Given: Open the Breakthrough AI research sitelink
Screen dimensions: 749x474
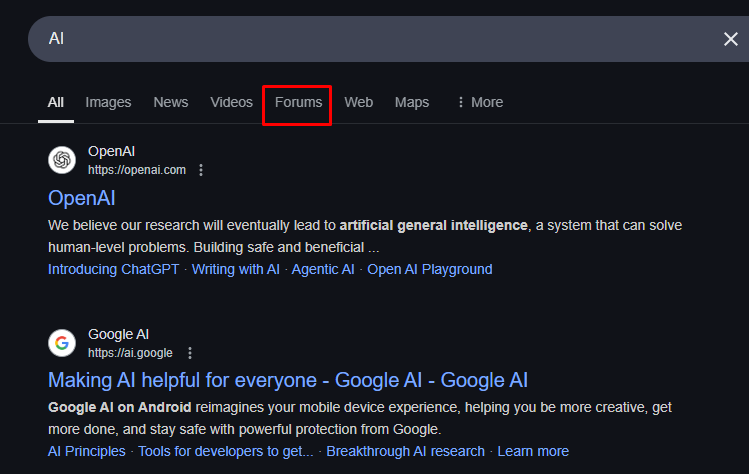Looking at the screenshot, I should [x=406, y=452].
